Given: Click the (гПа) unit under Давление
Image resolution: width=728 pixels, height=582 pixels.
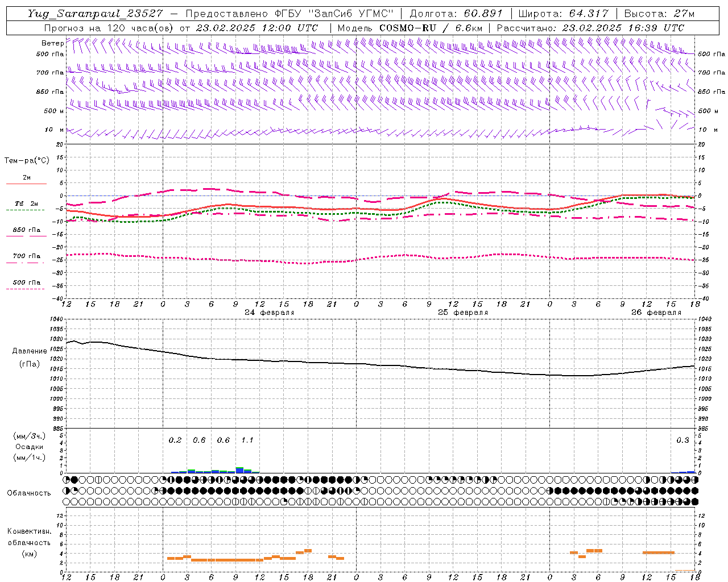Looking at the screenshot, I should tap(30, 364).
